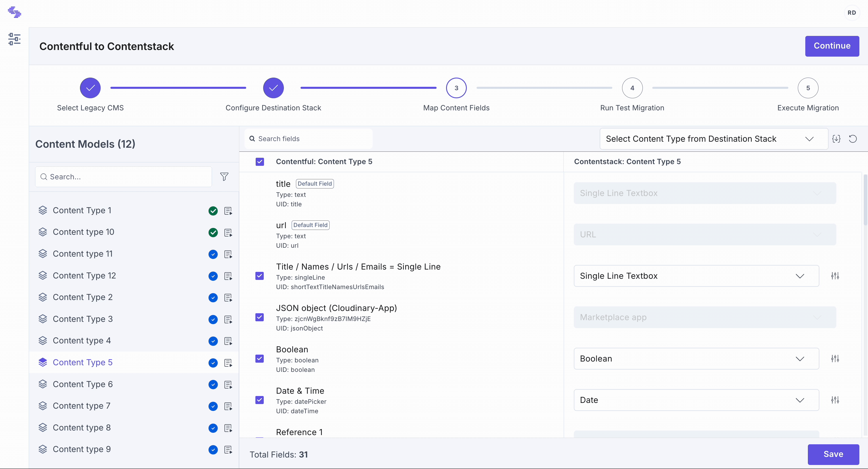The width and height of the screenshot is (868, 469).
Task: Click the Continue button
Action: [832, 46]
